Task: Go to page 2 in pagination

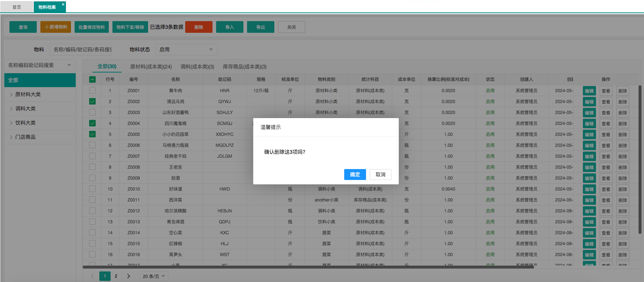Action: coord(116,276)
